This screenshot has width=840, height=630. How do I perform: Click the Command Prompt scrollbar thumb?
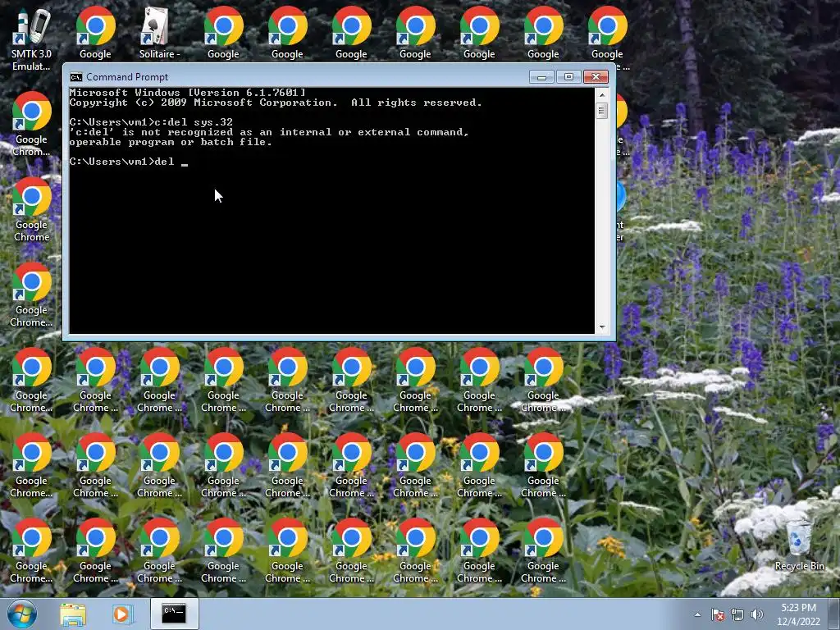601,111
